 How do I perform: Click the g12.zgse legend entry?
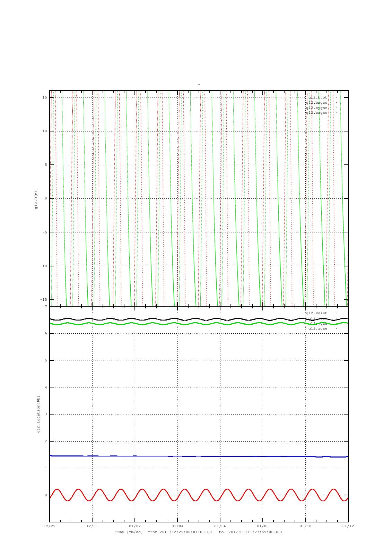(318, 328)
